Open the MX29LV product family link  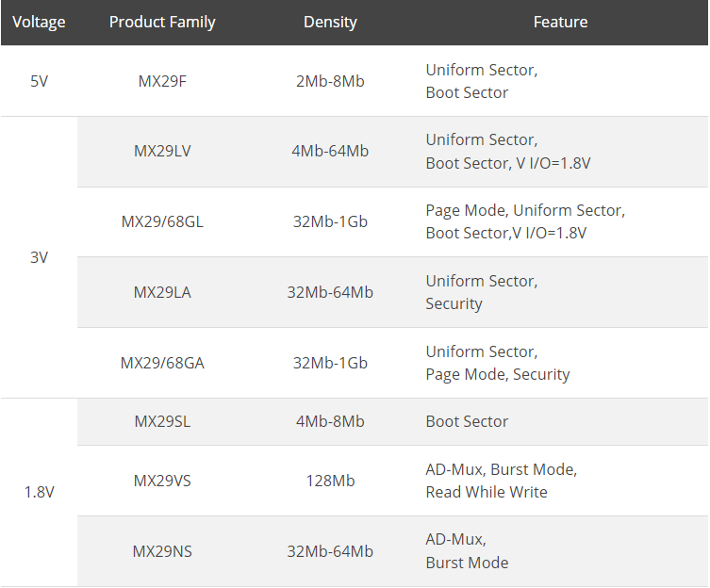(162, 151)
